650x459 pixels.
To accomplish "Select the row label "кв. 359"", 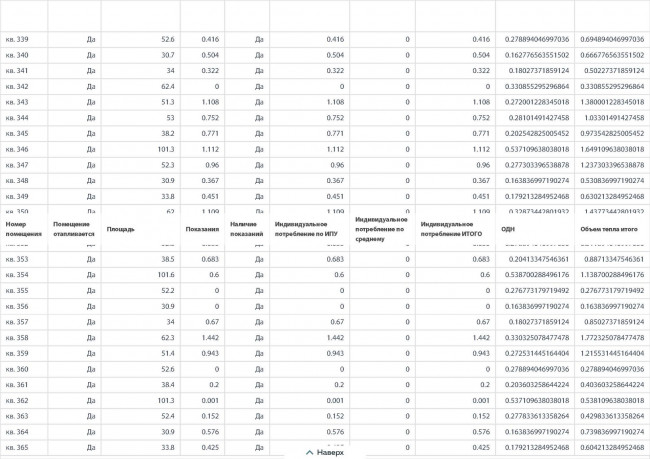I will pos(17,353).
